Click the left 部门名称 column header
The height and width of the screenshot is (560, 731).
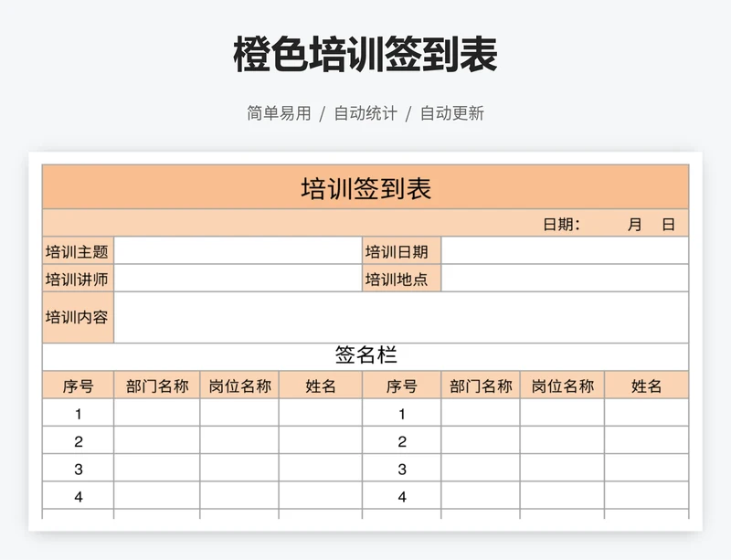(156, 386)
